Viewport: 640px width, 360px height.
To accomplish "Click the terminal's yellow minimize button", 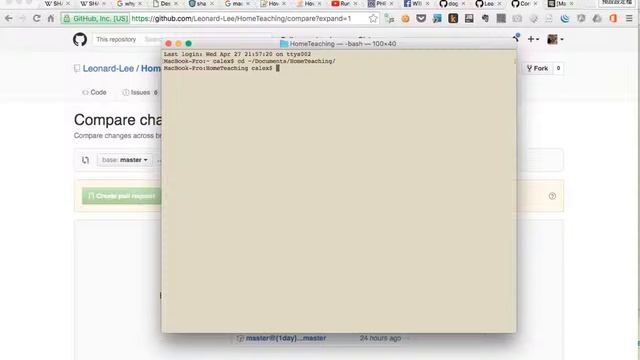I will click(178, 44).
